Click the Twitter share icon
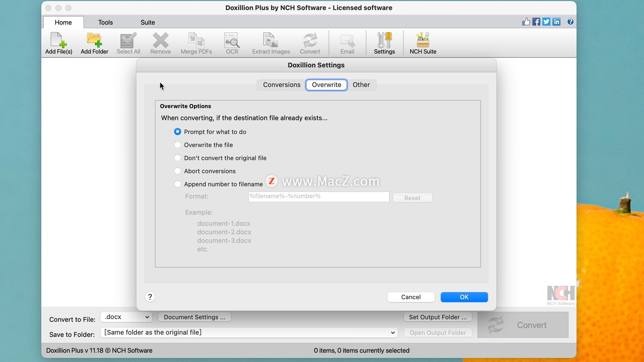Image resolution: width=644 pixels, height=362 pixels. (x=546, y=22)
